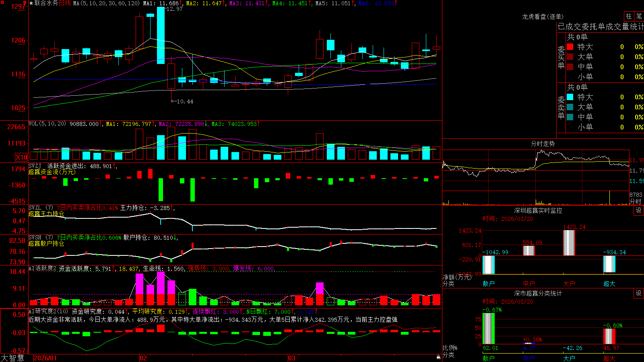The width and height of the screenshot is (644, 362).
Task: Click the cyan 特大 swatch under 委卖单
Action: point(570,97)
